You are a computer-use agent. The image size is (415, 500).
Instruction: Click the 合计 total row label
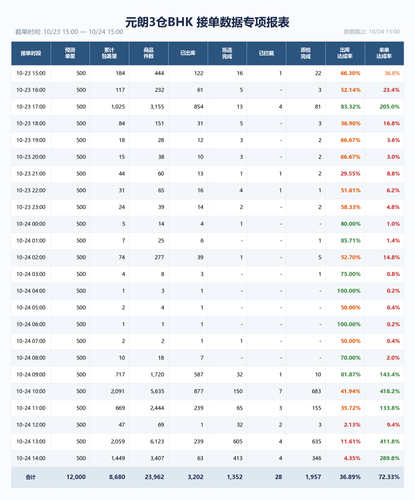(31, 477)
